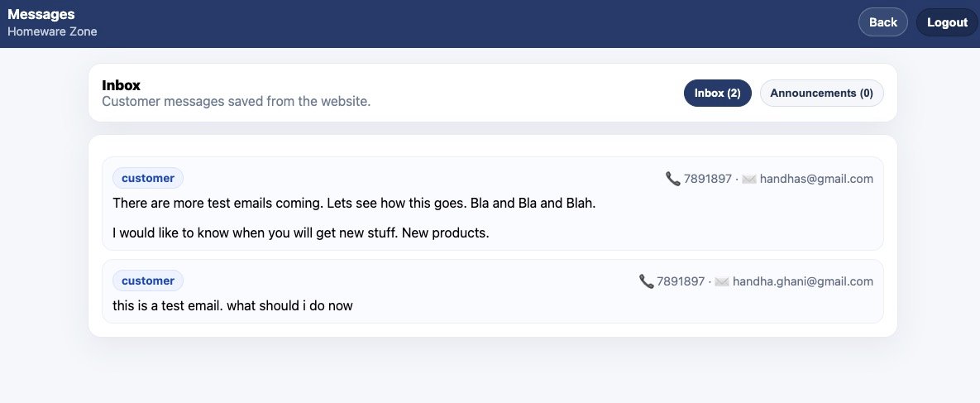Click the phone number in the second message
The height and width of the screenshot is (403, 980).
coord(681,281)
